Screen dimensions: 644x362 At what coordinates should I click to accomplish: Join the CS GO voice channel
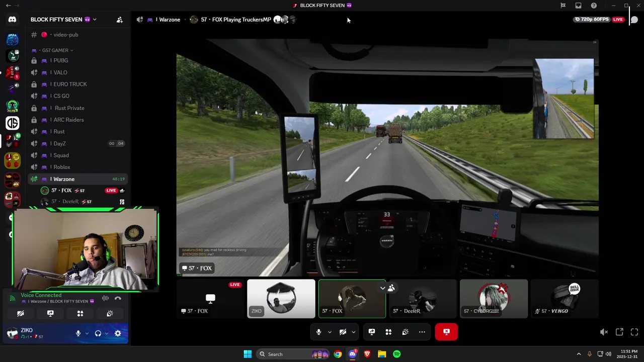pos(78,96)
